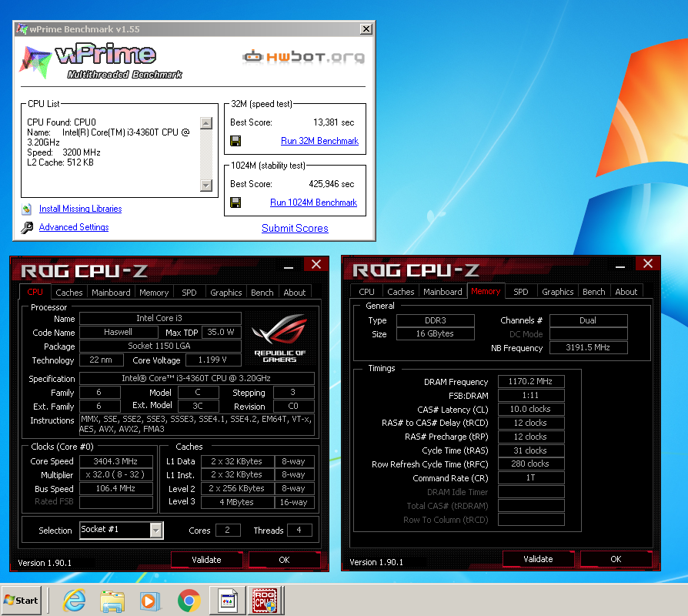Minimize the right ROG CPU-Z Memory window
Viewport: 688px width, 616px height.
click(620, 266)
